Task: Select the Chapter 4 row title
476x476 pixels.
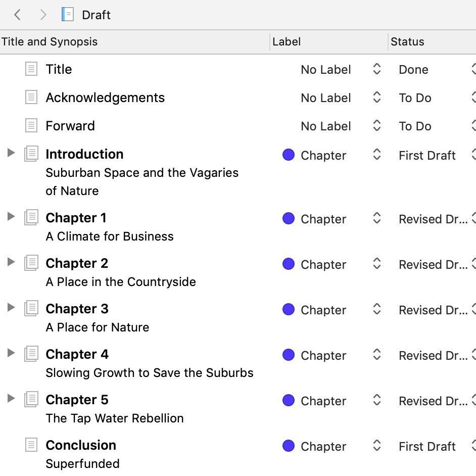Action: (x=77, y=354)
